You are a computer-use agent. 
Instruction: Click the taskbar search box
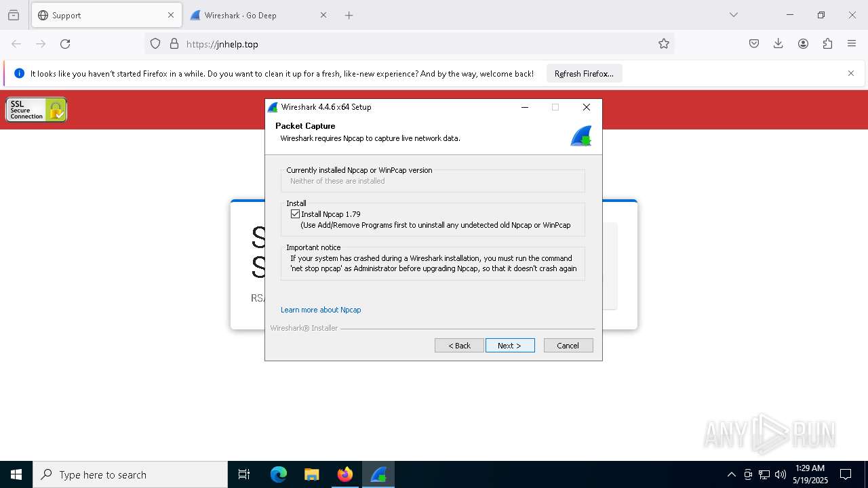pyautogui.click(x=130, y=474)
